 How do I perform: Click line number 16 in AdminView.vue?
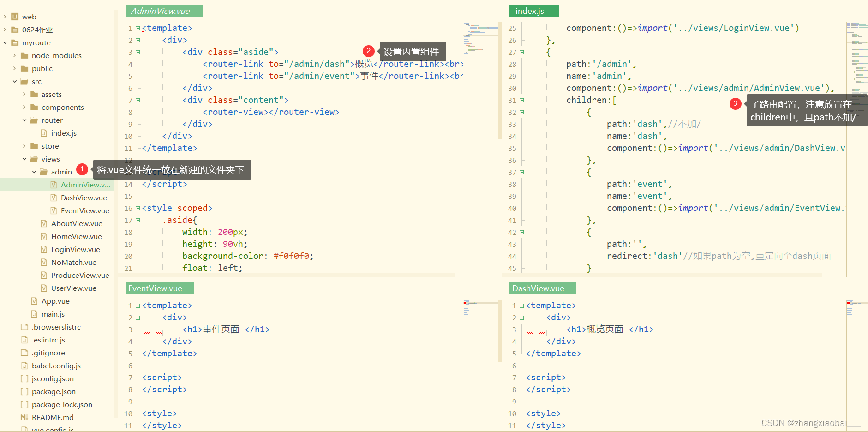point(128,208)
